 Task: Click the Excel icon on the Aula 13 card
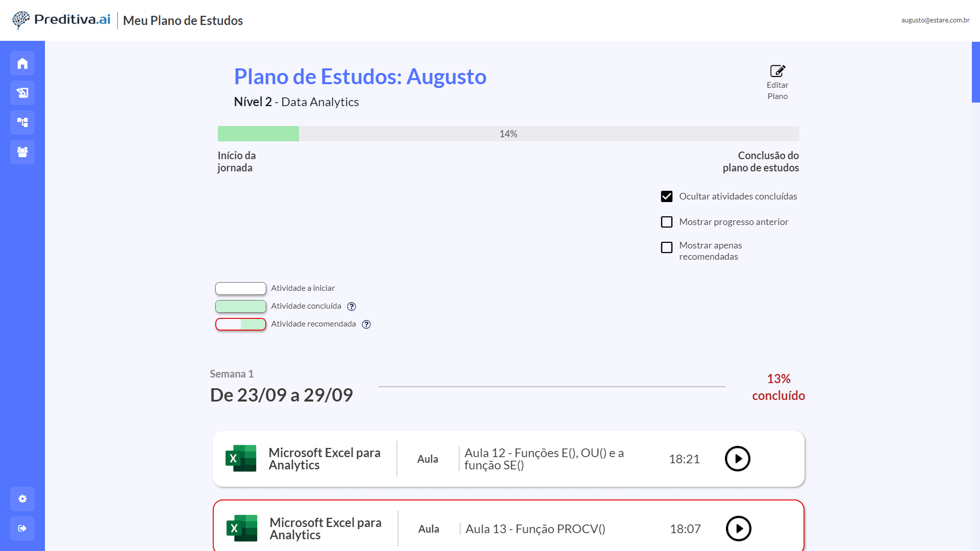(242, 528)
